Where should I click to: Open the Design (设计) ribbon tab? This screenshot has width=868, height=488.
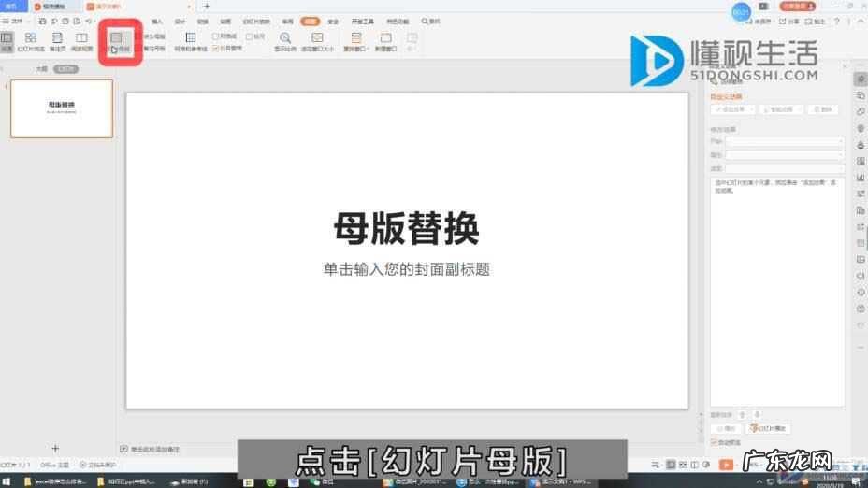180,21
